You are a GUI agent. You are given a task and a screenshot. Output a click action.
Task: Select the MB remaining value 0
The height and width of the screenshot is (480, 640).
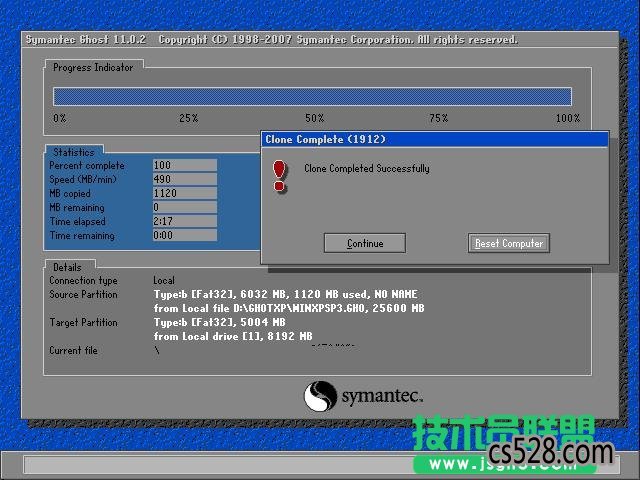184,207
